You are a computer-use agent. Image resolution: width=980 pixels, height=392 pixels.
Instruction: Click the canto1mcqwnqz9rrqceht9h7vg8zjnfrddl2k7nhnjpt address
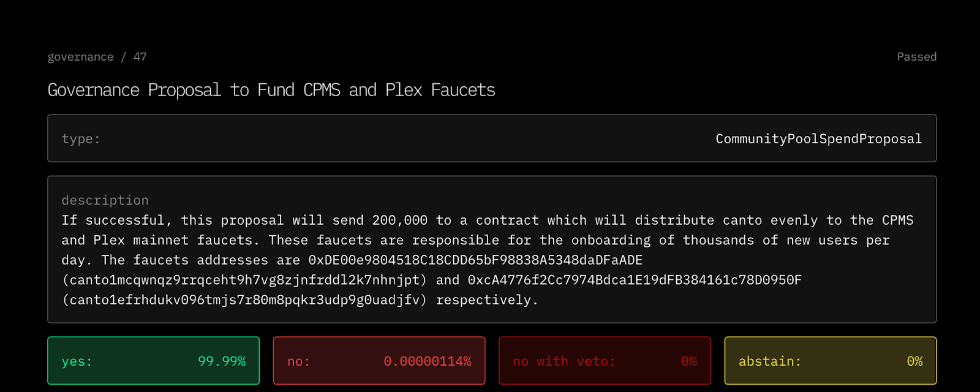[x=244, y=280]
